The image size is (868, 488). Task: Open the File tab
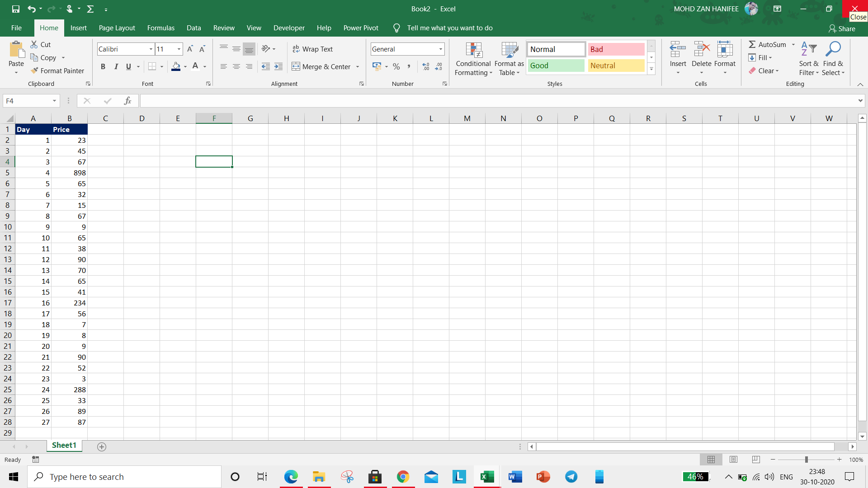click(16, 28)
